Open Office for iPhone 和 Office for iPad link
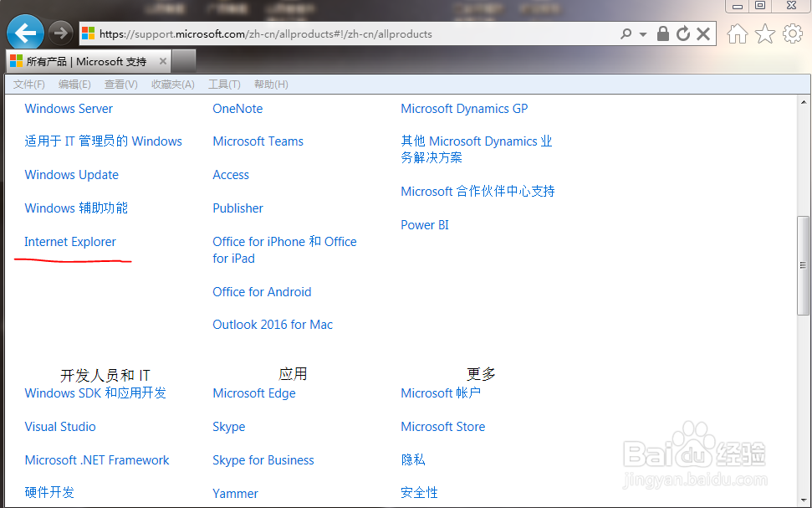Screen dimensions: 812x508 [x=284, y=250]
